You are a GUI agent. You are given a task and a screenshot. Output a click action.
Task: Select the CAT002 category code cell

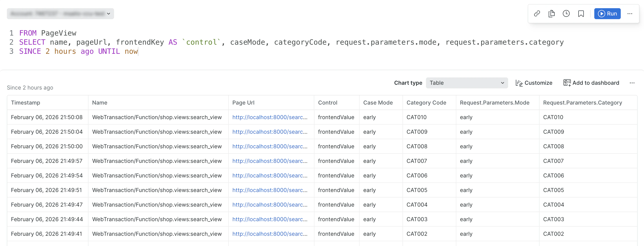coord(416,234)
